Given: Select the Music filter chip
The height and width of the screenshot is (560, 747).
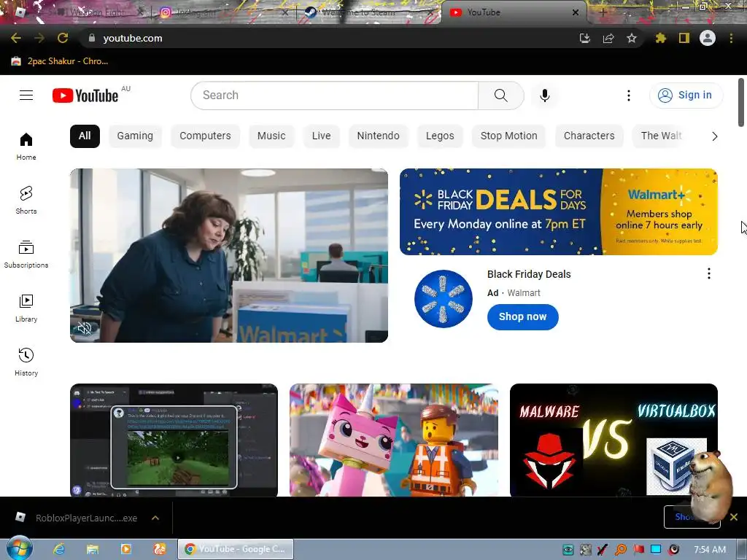Looking at the screenshot, I should pos(271,136).
